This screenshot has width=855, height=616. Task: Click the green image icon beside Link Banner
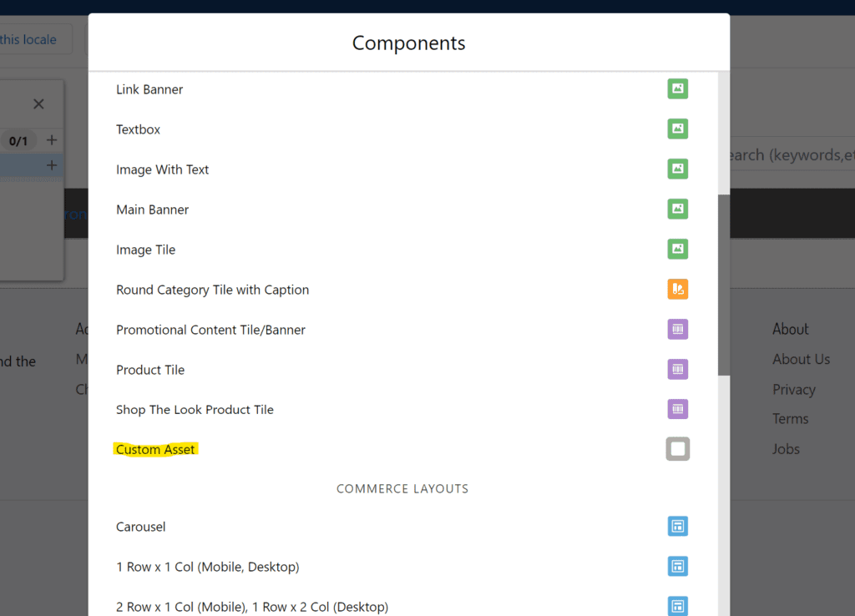pos(677,88)
